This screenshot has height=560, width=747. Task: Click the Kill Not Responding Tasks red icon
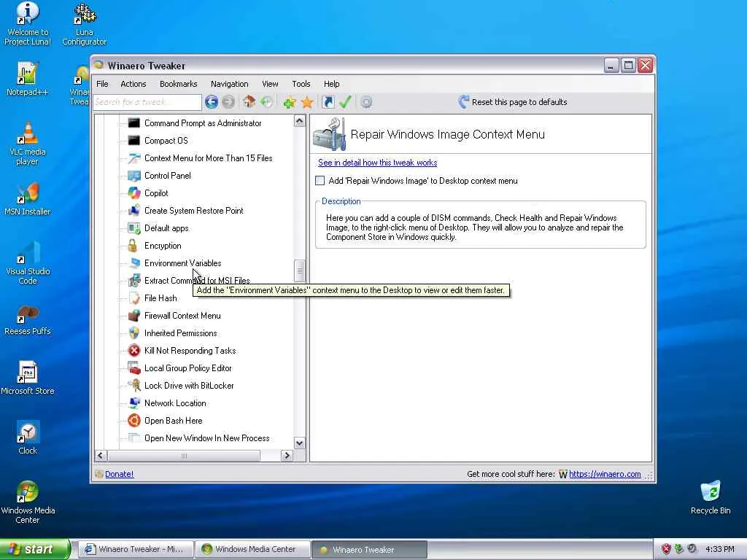(x=134, y=351)
